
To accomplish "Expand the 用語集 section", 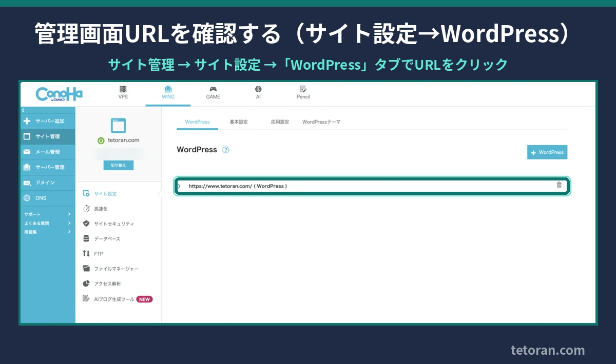I will [x=48, y=232].
